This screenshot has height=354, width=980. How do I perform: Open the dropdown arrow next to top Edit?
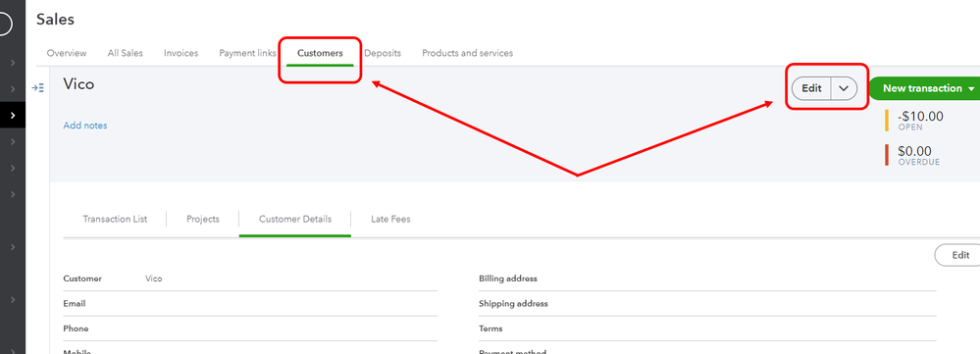coord(844,88)
